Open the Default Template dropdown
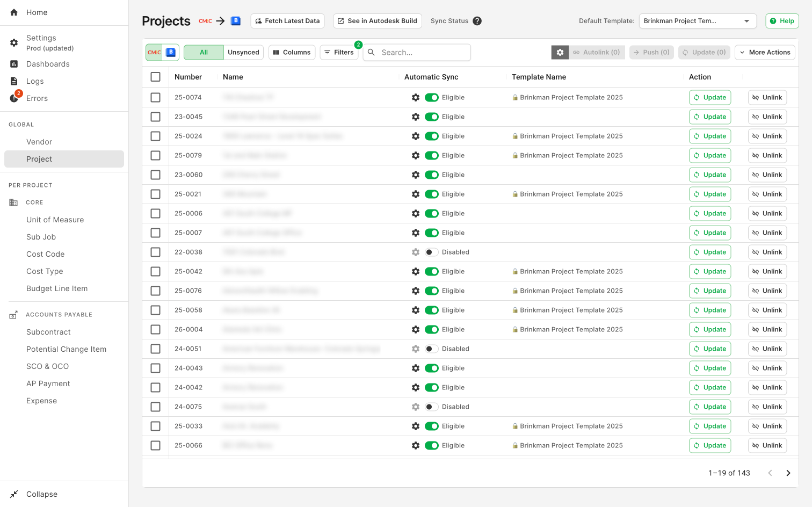This screenshot has height=507, width=812. pyautogui.click(x=697, y=21)
